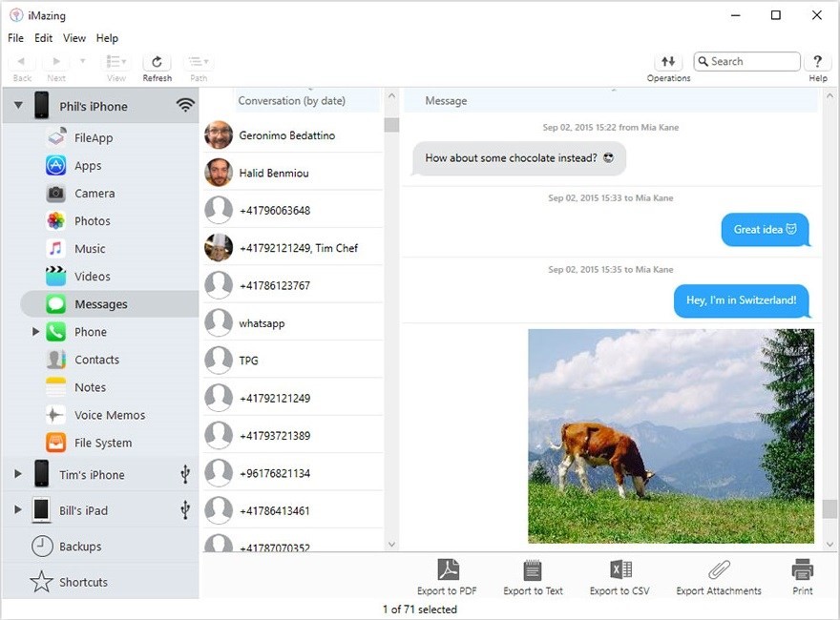
Task: Select the Camera icon in sidebar
Action: [56, 194]
